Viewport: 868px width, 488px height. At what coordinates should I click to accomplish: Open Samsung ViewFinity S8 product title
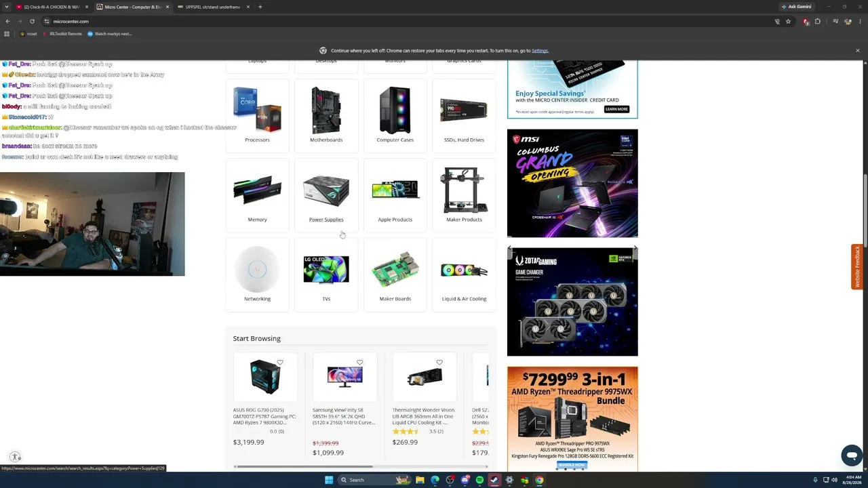pos(344,416)
